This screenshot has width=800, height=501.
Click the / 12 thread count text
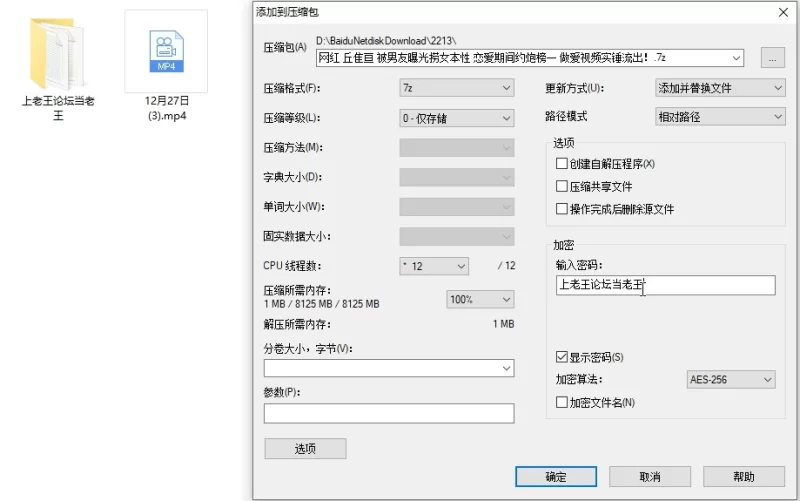(x=507, y=266)
